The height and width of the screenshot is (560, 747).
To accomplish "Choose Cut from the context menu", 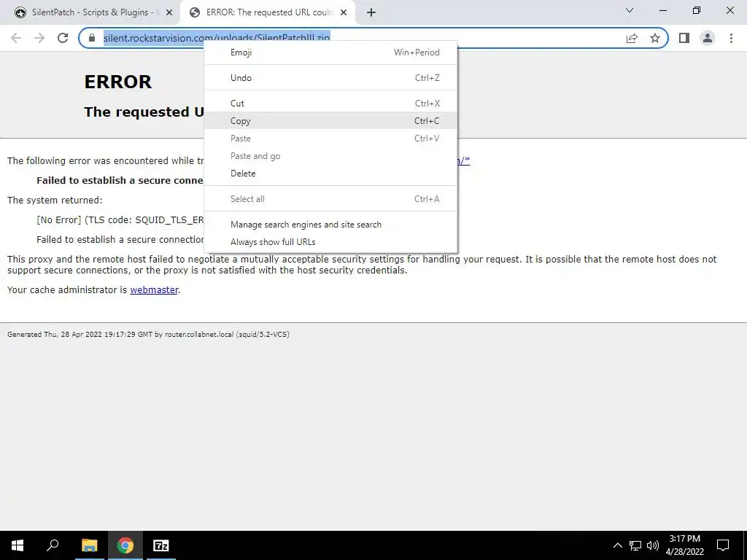I will (x=330, y=104).
